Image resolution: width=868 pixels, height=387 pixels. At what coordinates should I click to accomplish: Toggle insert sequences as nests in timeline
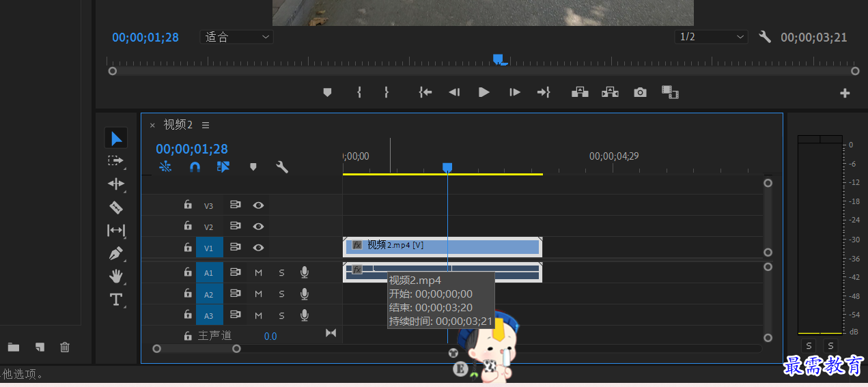pyautogui.click(x=165, y=167)
